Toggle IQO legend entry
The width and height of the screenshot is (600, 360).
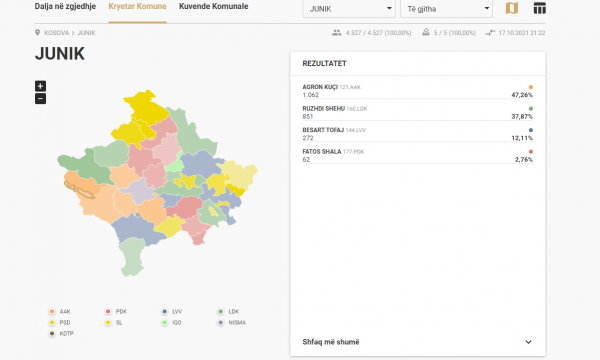pyautogui.click(x=171, y=323)
